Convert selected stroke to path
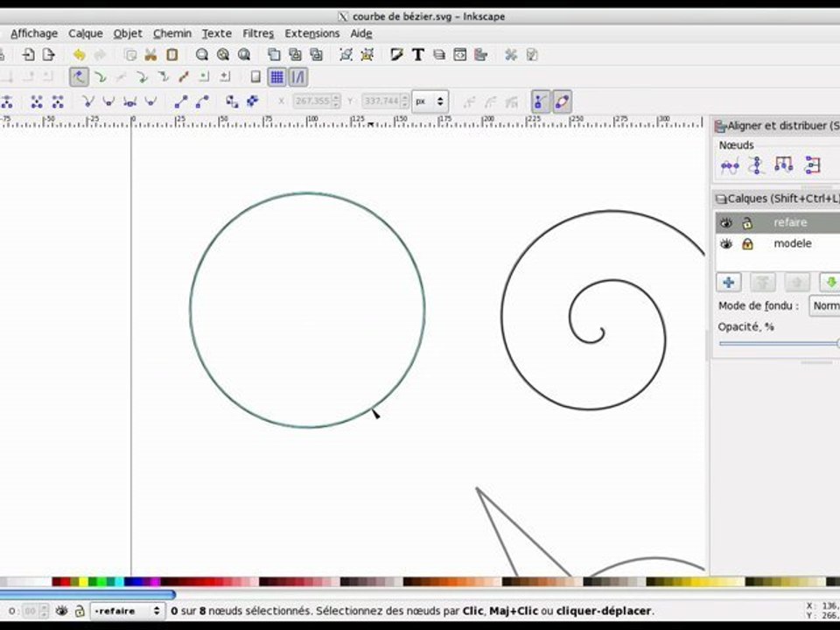This screenshot has width=840, height=630. pyautogui.click(x=252, y=101)
